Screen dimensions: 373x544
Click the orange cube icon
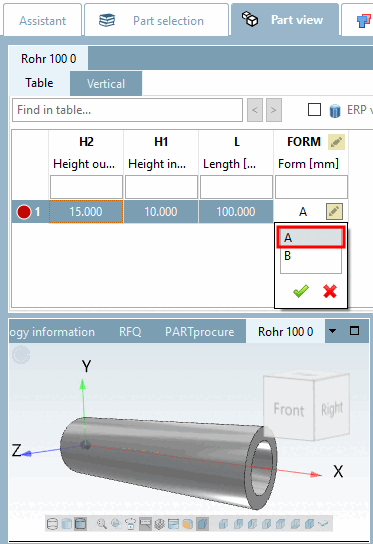click(x=188, y=524)
